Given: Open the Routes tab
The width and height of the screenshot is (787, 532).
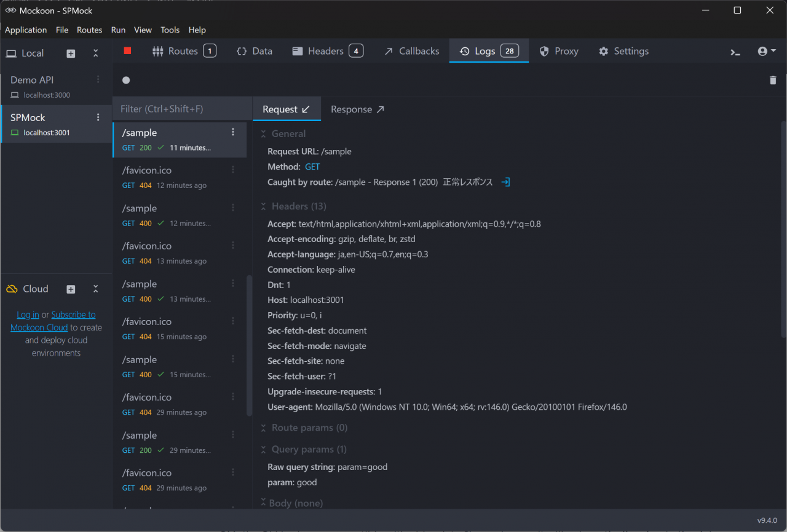Looking at the screenshot, I should (183, 51).
